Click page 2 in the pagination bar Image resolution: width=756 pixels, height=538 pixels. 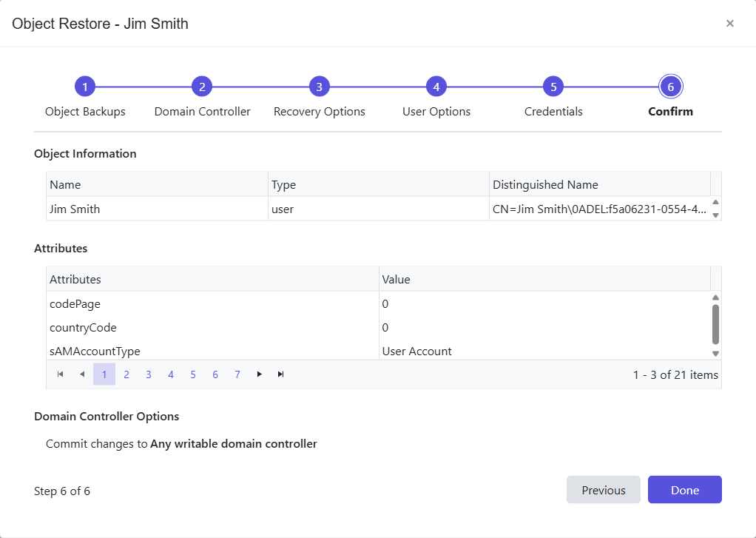click(126, 374)
